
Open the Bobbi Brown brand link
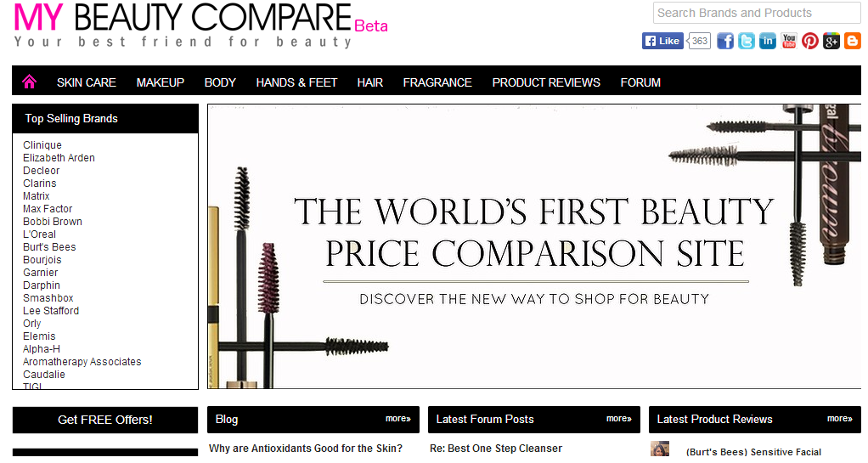(53, 222)
